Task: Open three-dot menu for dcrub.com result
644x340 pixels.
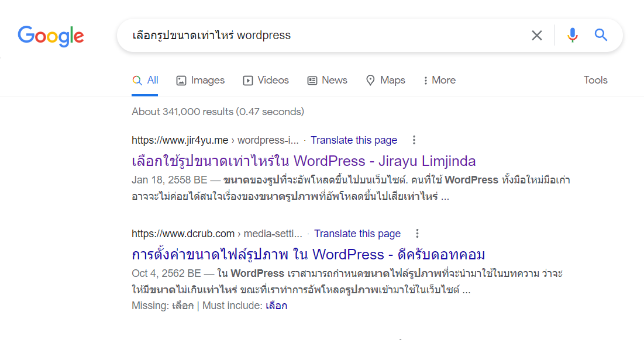Action: 417,234
